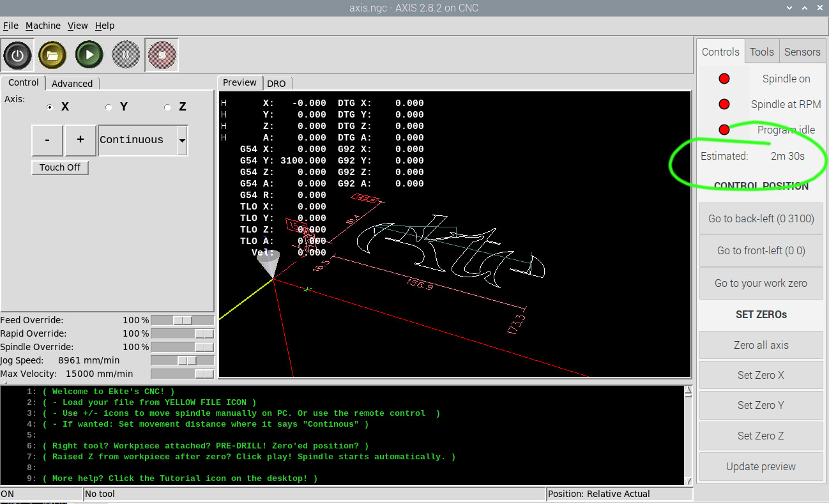Click Zero all axis button

(x=761, y=345)
